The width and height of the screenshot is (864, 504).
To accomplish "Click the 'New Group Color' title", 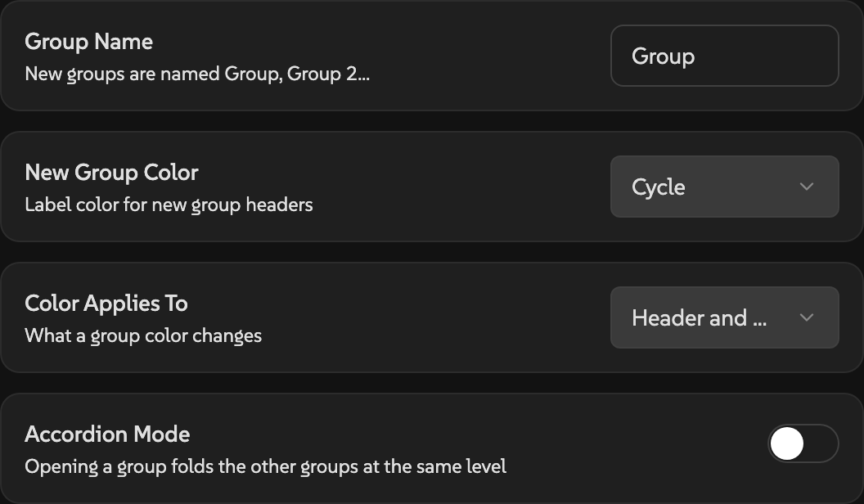I will point(111,173).
